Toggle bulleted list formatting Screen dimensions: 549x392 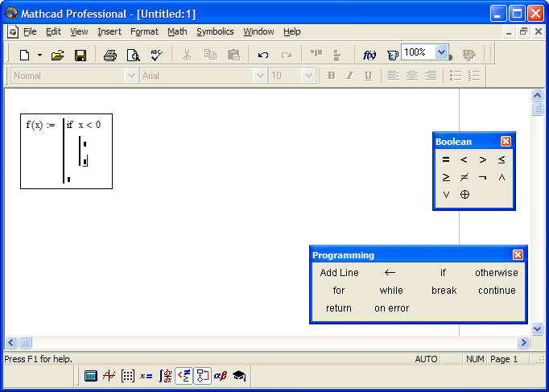pos(455,75)
